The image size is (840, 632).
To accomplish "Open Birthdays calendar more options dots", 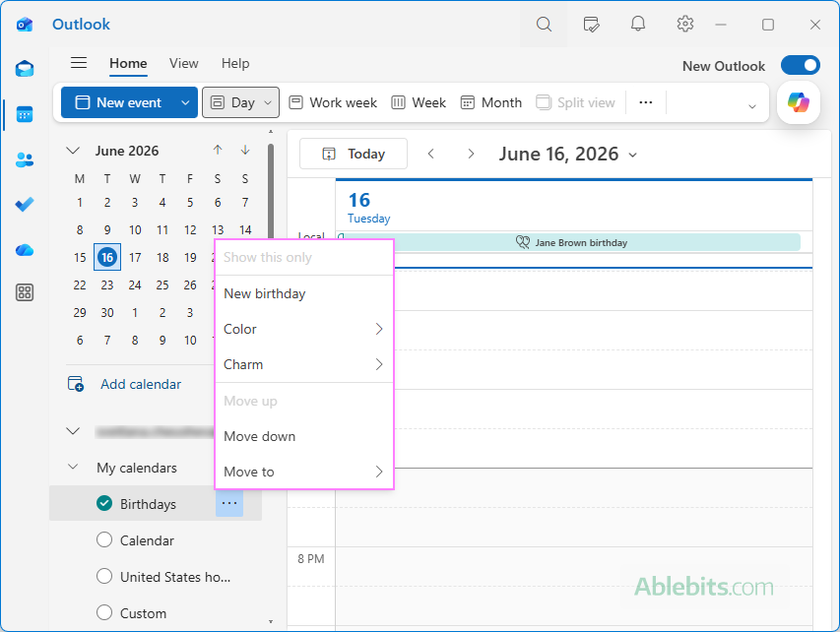I will [229, 503].
